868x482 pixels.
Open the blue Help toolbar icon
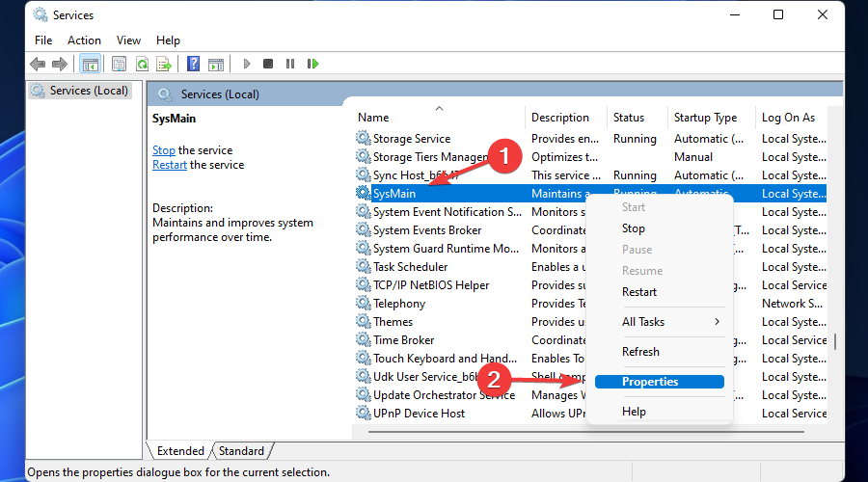193,65
